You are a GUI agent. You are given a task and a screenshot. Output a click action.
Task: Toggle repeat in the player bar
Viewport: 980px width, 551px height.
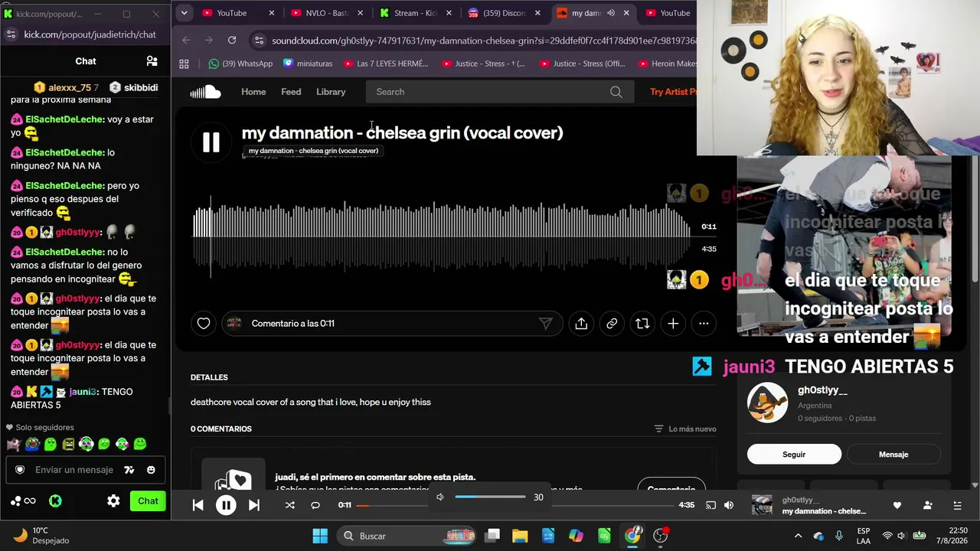[315, 505]
